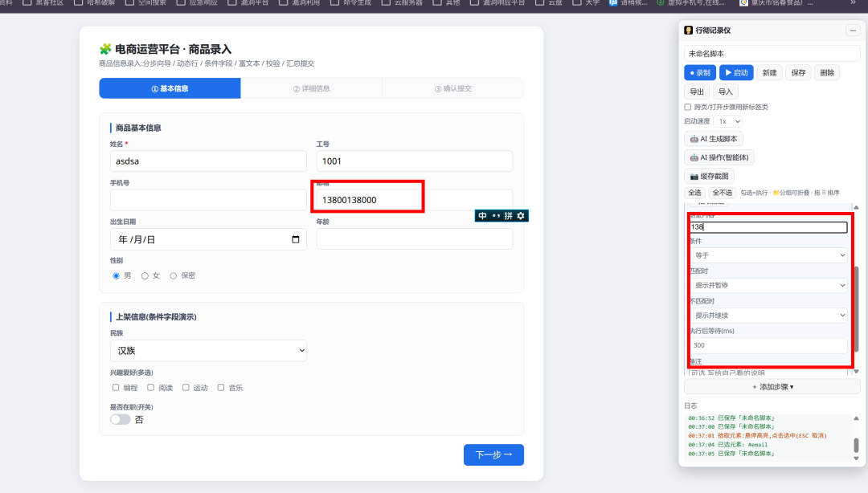Screen dimensions: 868x493
Task: Click the 下一步 button
Action: click(x=493, y=454)
